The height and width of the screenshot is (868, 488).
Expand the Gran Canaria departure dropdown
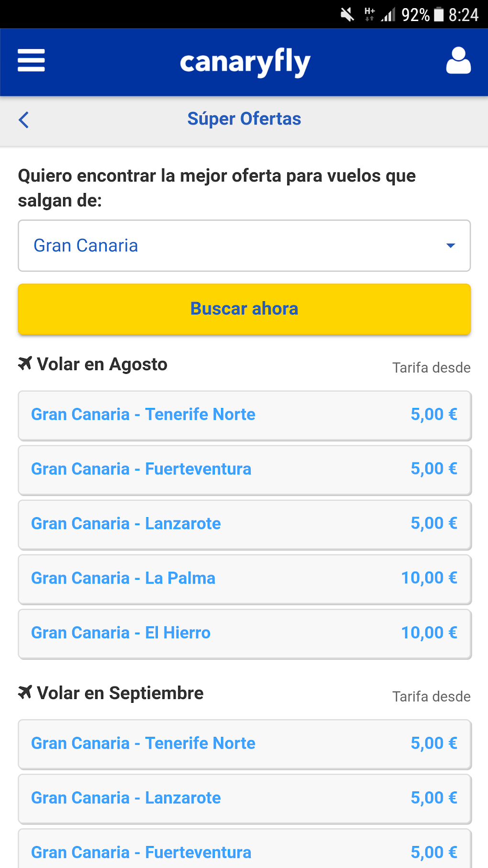(244, 246)
